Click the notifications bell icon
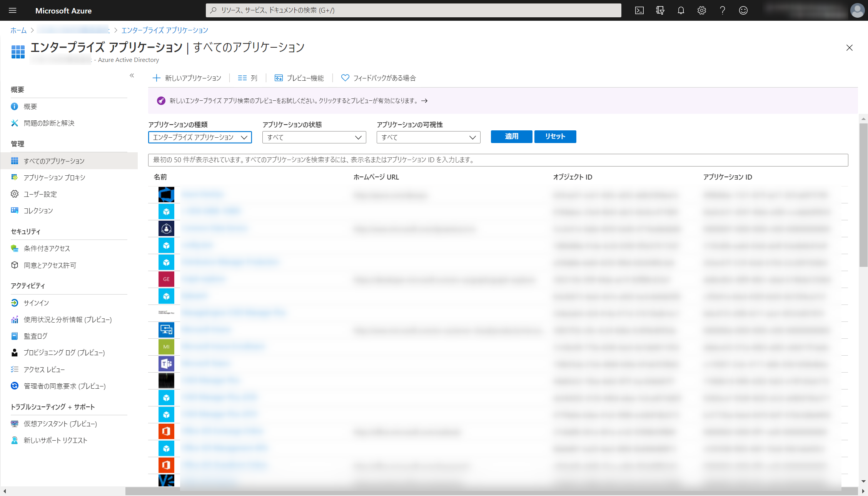This screenshot has width=868, height=496. tap(681, 10)
